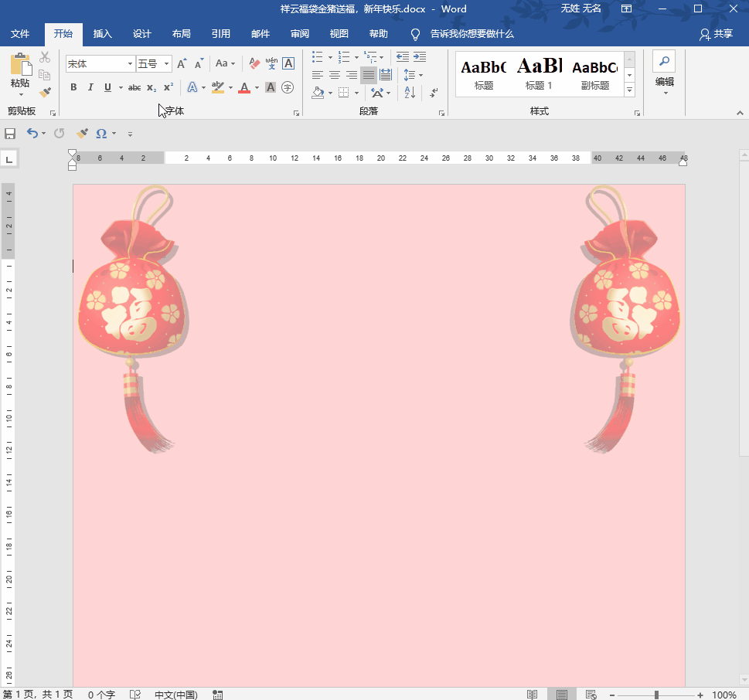Switch to Read Mode view in status bar
749x700 pixels.
(x=532, y=695)
